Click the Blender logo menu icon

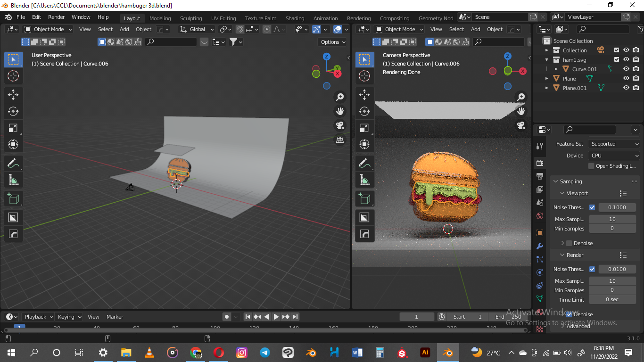[8, 17]
